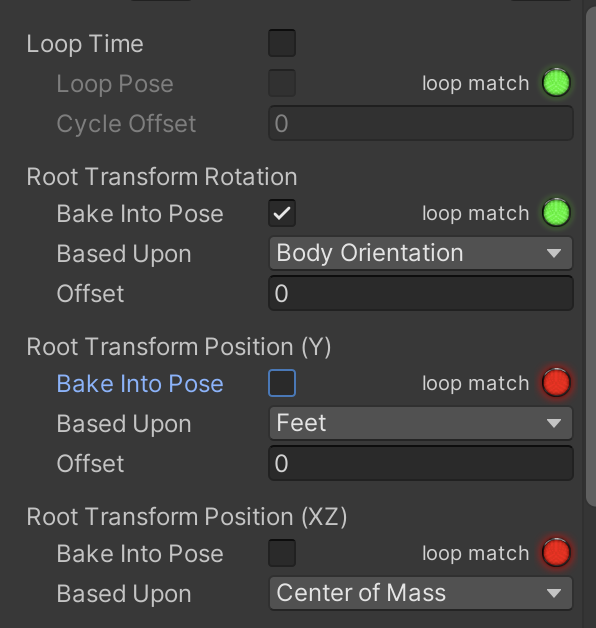596x628 pixels.
Task: Click the red loop match light for Position (XZ)
Action: (x=556, y=553)
